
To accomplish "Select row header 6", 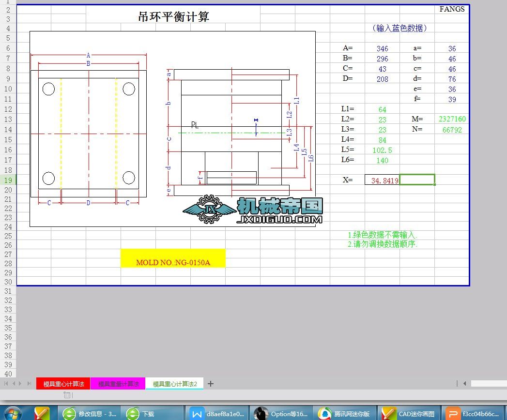I will click(8, 48).
